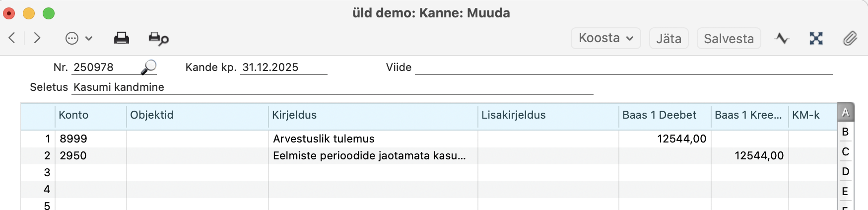Screen dimensions: 868x210
Task: Switch to tab B on the matrix
Action: click(x=845, y=132)
